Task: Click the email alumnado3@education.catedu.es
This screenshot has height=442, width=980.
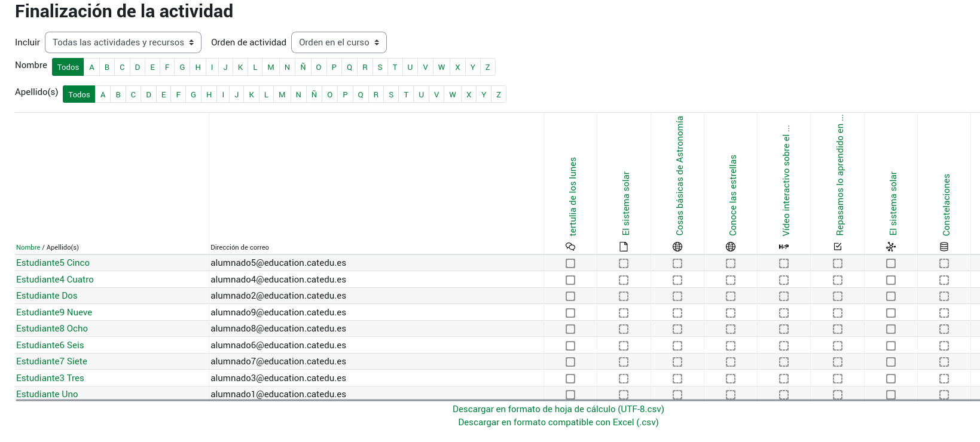Action: (278, 378)
